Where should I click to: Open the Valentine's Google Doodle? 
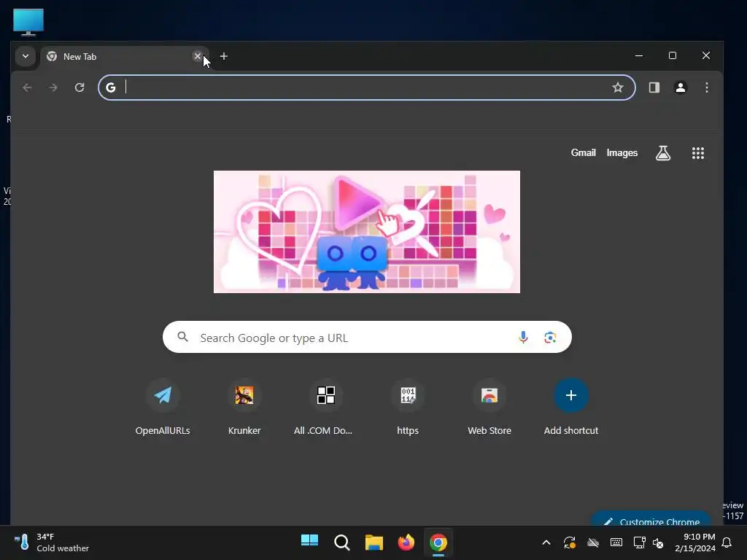(x=367, y=232)
